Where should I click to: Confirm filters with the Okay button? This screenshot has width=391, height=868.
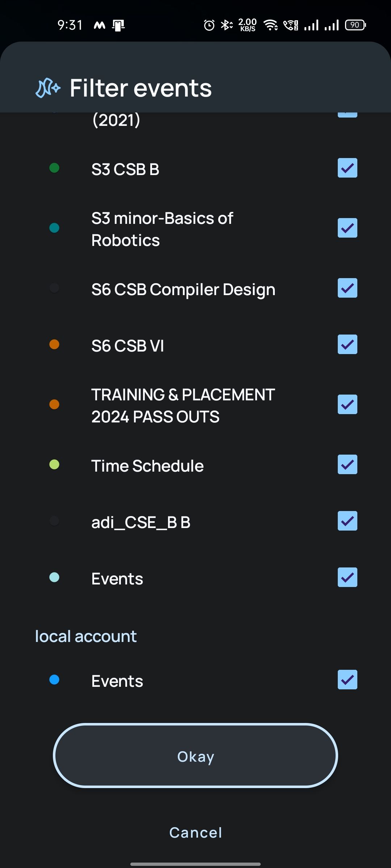(x=195, y=756)
